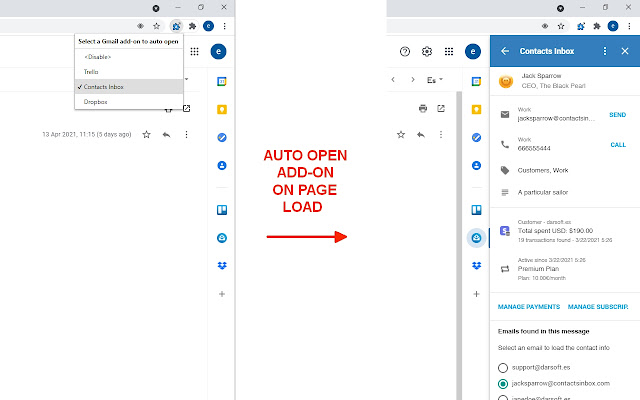Click CALL next to work phone
Viewport: 640px width, 400px height.
(618, 144)
